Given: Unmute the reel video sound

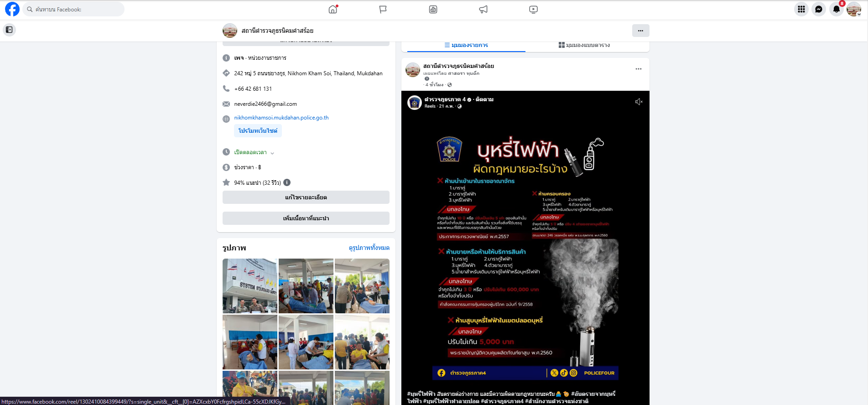Looking at the screenshot, I should (639, 102).
